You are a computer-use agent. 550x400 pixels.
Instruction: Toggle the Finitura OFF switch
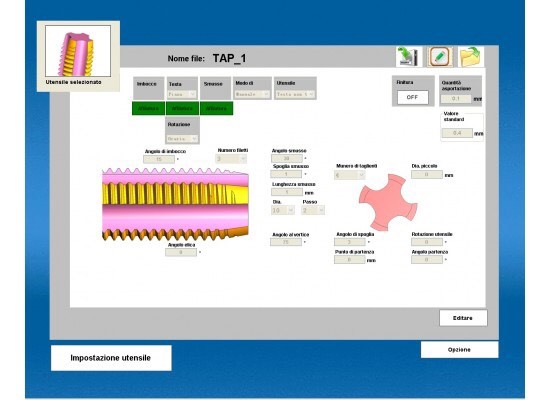click(x=412, y=97)
